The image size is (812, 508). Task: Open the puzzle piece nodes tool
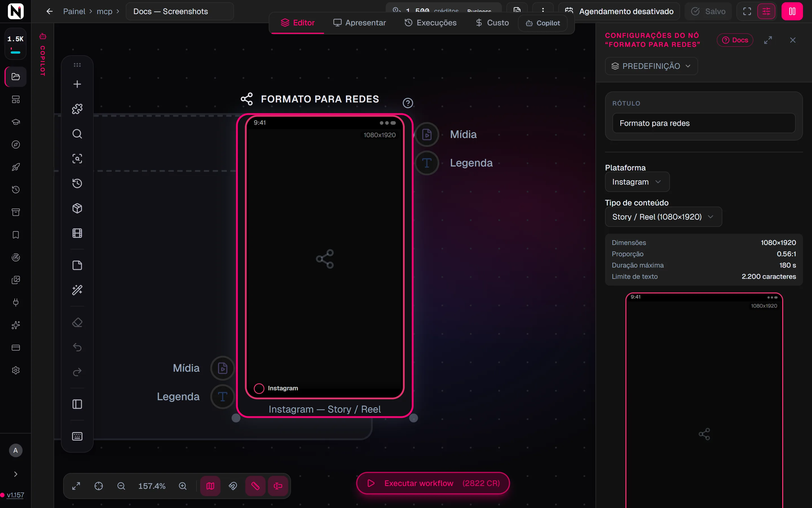click(77, 109)
